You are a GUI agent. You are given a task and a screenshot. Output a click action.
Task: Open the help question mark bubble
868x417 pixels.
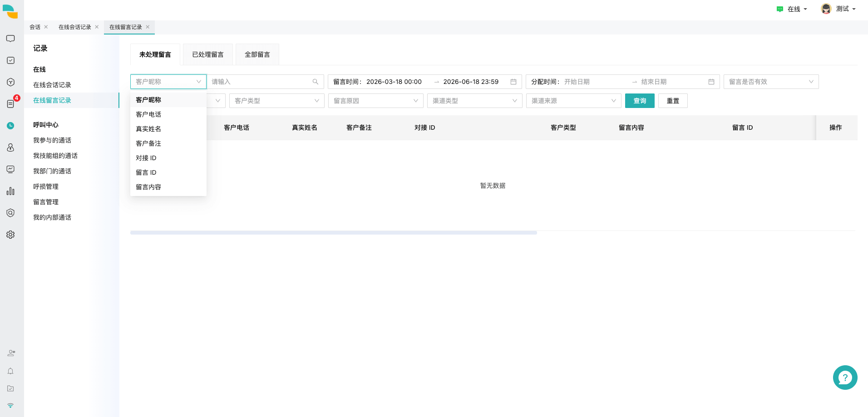coord(845,378)
